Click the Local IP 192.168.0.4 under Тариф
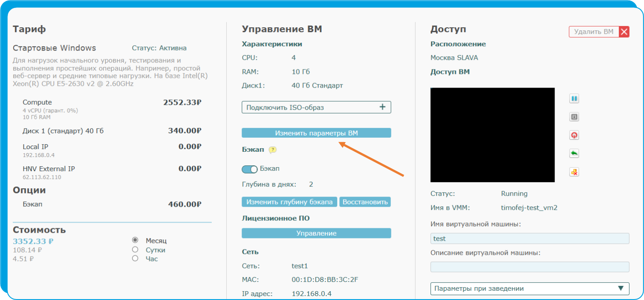The image size is (644, 300). click(39, 155)
